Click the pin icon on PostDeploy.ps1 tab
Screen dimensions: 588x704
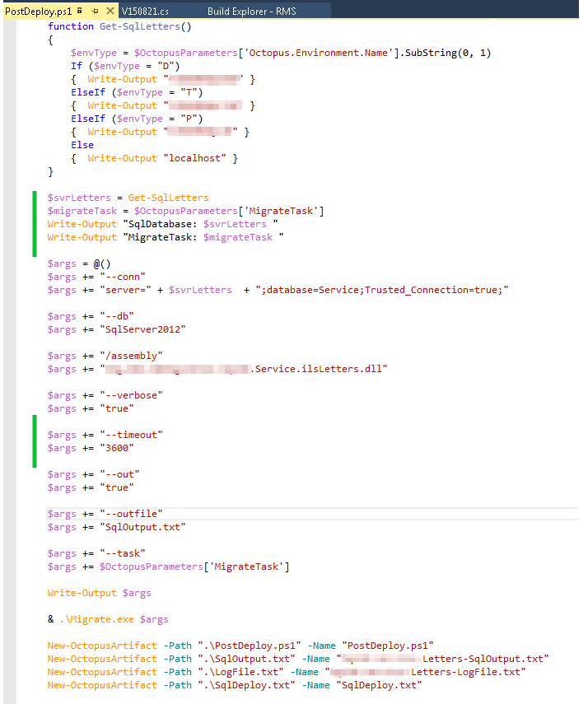pos(95,10)
